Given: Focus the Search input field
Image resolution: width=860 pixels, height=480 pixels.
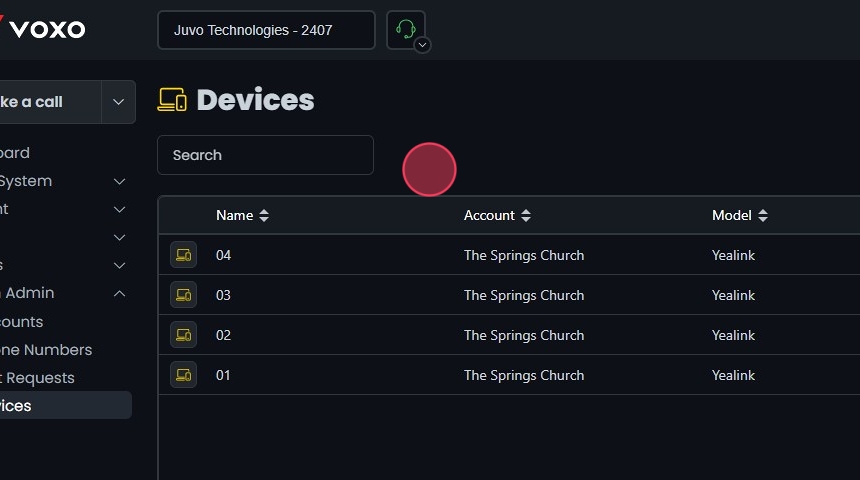Looking at the screenshot, I should pyautogui.click(x=265, y=155).
